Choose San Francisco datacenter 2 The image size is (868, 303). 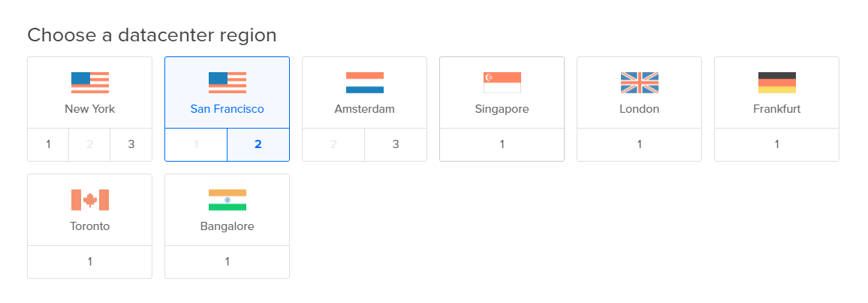point(258,144)
